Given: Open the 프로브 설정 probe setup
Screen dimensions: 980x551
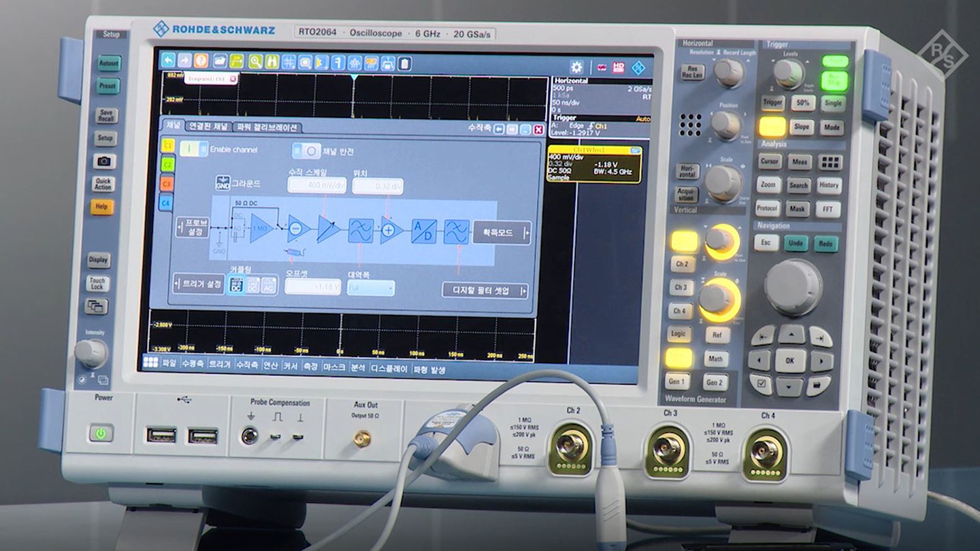Looking at the screenshot, I should [x=193, y=227].
